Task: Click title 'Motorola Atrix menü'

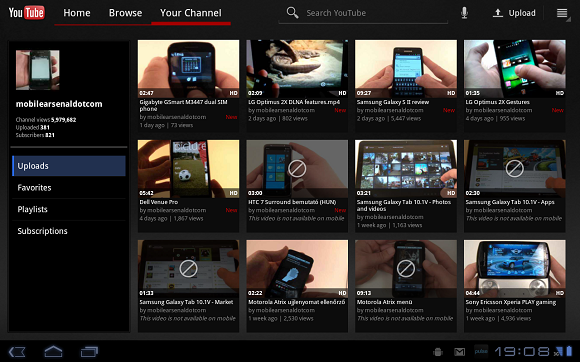Action: coord(385,302)
